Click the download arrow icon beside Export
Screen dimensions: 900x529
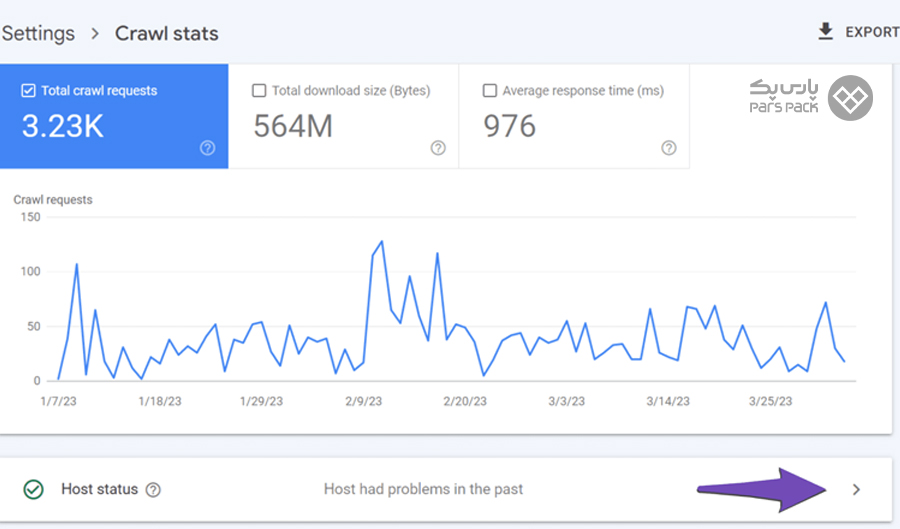coord(825,32)
